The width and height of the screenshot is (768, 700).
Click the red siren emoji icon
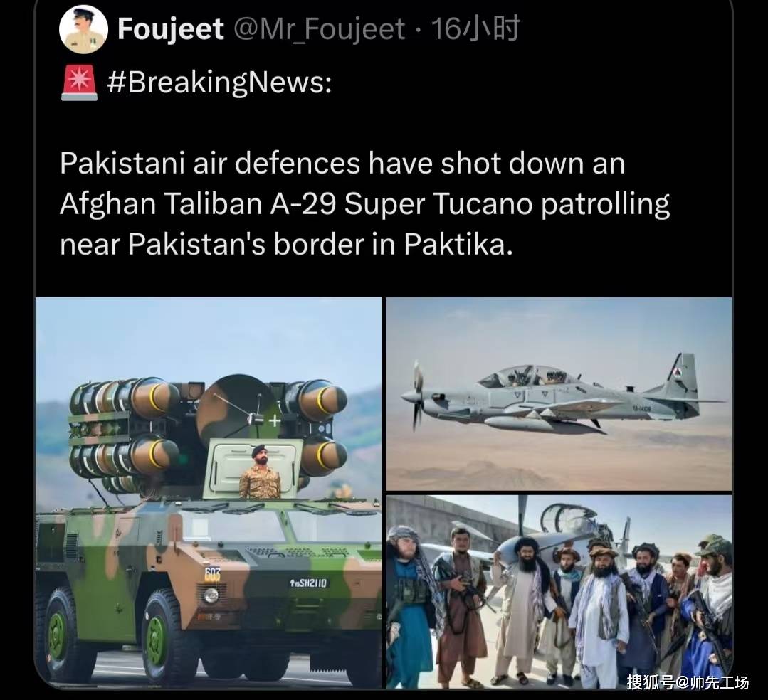79,83
